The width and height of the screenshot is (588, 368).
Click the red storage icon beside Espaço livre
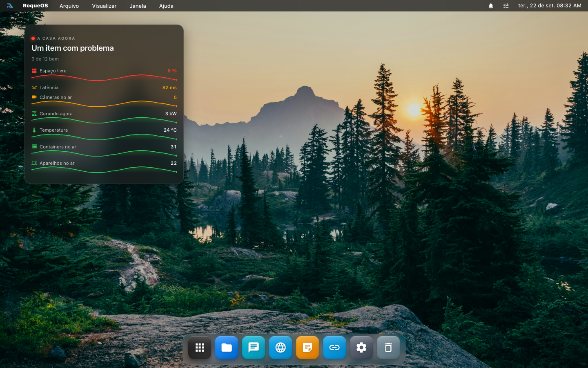tap(34, 71)
